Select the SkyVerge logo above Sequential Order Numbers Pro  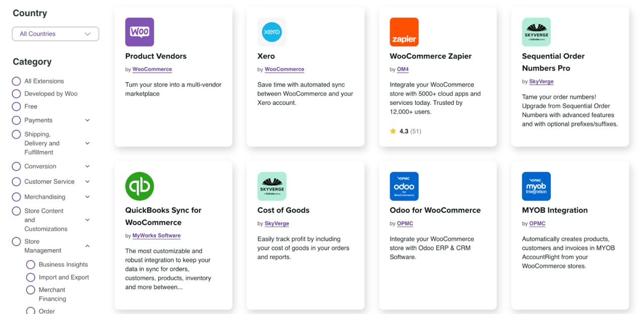point(536,32)
